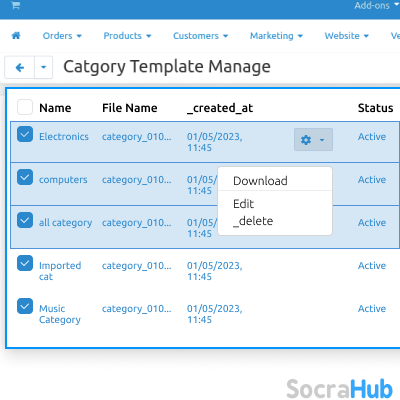The width and height of the screenshot is (400, 400).
Task: Open the Imported cat template link
Action: pos(60,271)
